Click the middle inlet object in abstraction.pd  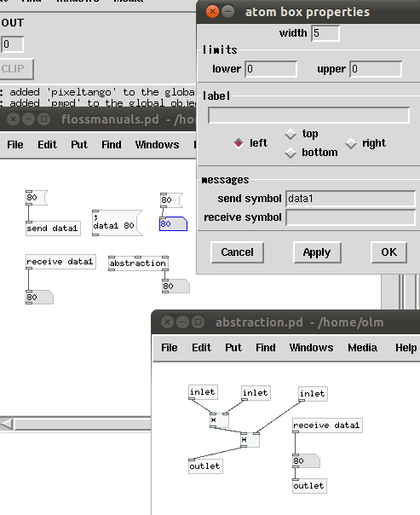point(256,393)
